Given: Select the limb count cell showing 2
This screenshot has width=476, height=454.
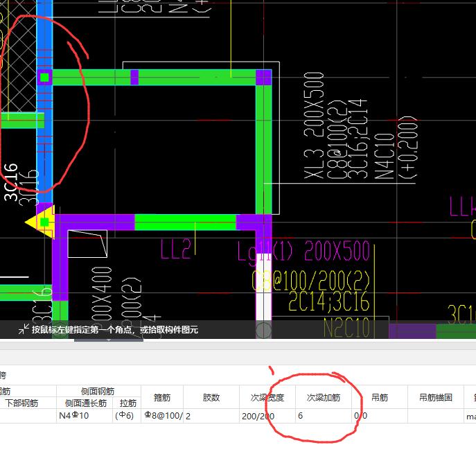Looking at the screenshot, I should click(x=211, y=416).
